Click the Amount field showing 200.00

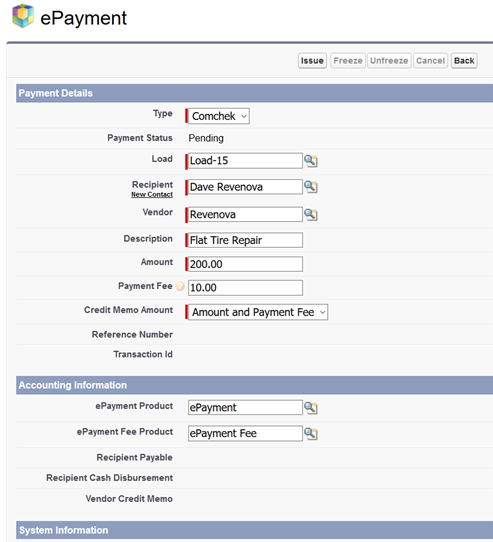click(245, 264)
